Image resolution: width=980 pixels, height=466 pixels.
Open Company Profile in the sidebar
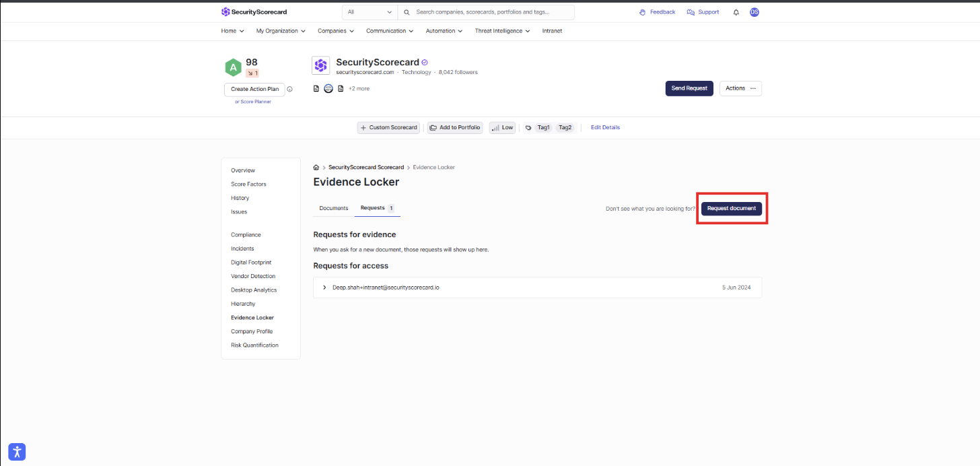point(252,331)
